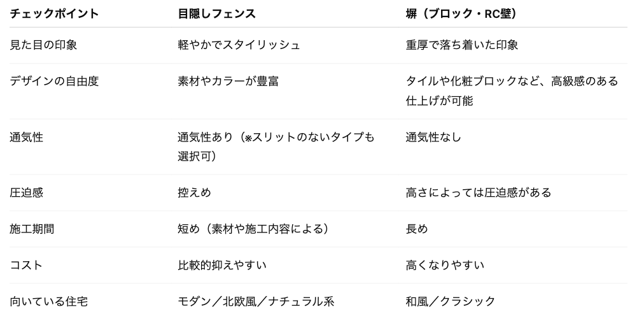
Task: Click the 目隠しフェンス column header
Action: (217, 13)
